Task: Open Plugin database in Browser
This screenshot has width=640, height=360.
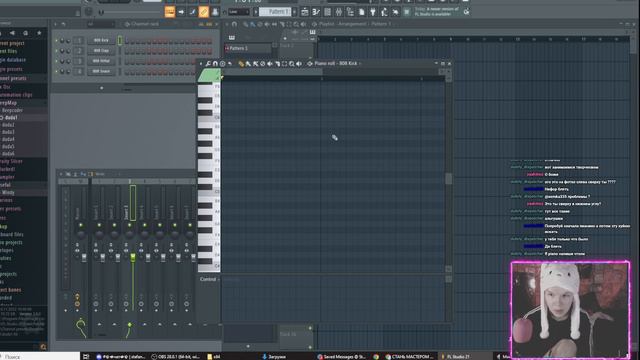Action: click(x=13, y=60)
